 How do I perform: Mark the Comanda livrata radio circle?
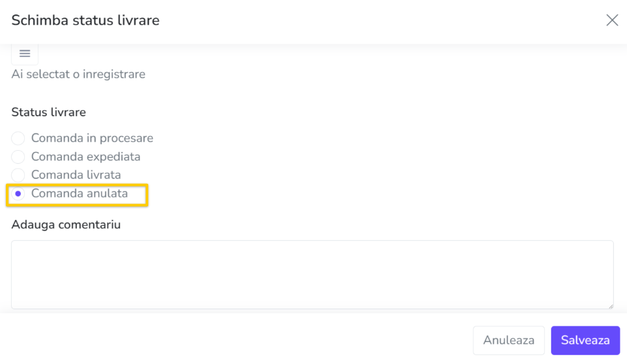pos(18,175)
